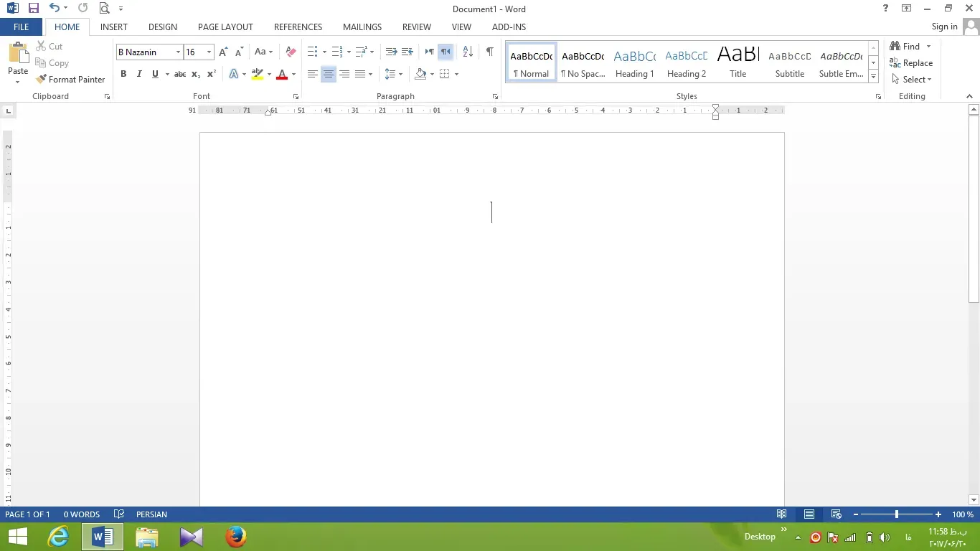
Task: Open the Replace dialog
Action: coord(911,63)
